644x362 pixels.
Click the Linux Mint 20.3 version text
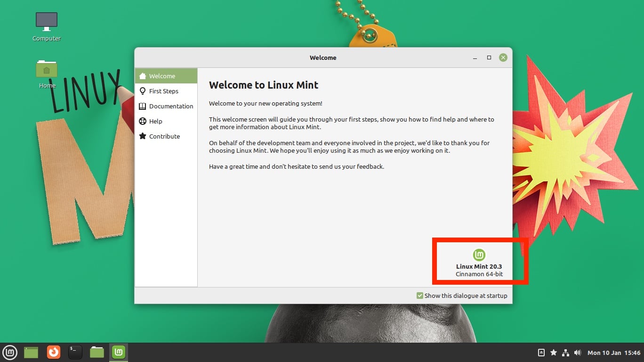[x=479, y=266]
